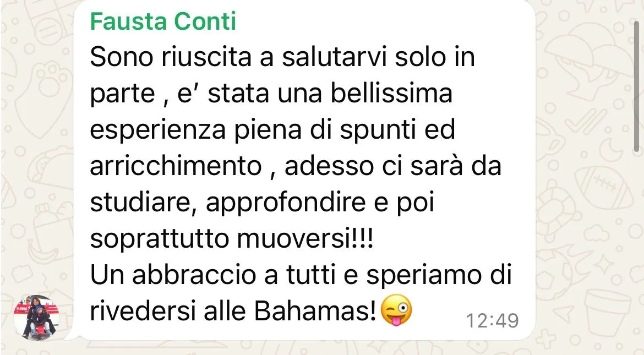The height and width of the screenshot is (355, 644).
Task: Open Fausta Conti's profile picture
Action: pyautogui.click(x=37, y=317)
